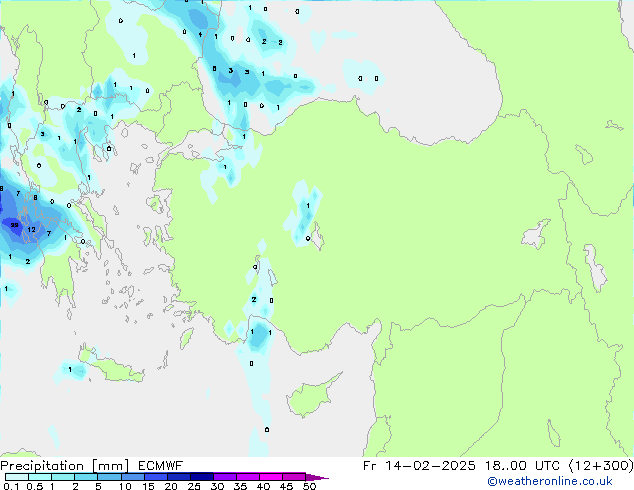
Task: Click the '50' legend scale number
Action: click(310, 486)
